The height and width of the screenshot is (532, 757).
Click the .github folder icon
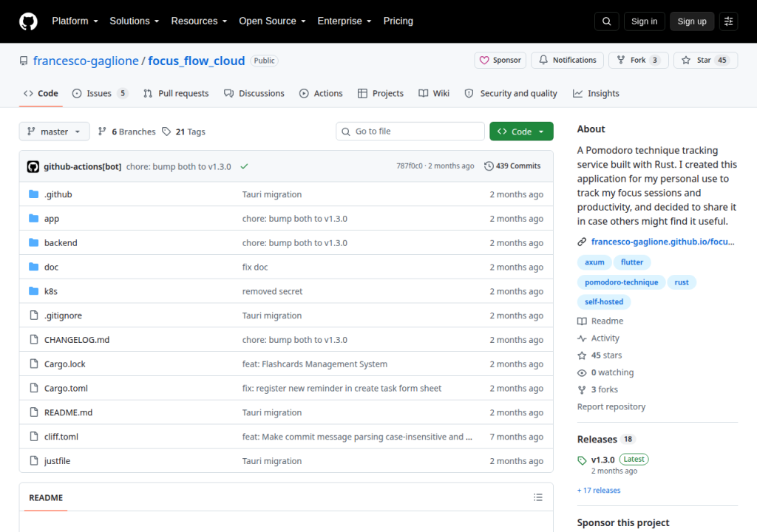tap(33, 194)
